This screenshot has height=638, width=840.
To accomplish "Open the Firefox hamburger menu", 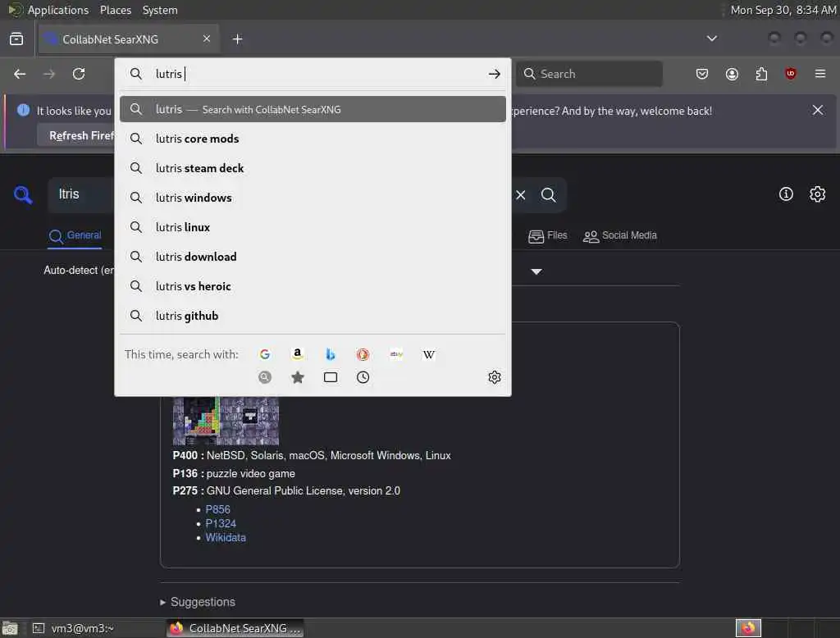I will point(820,74).
